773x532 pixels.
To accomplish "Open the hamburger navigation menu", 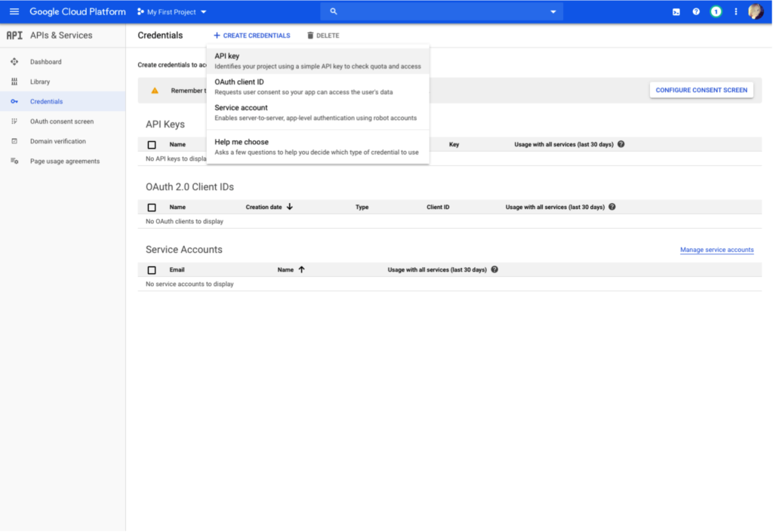I will coord(14,11).
